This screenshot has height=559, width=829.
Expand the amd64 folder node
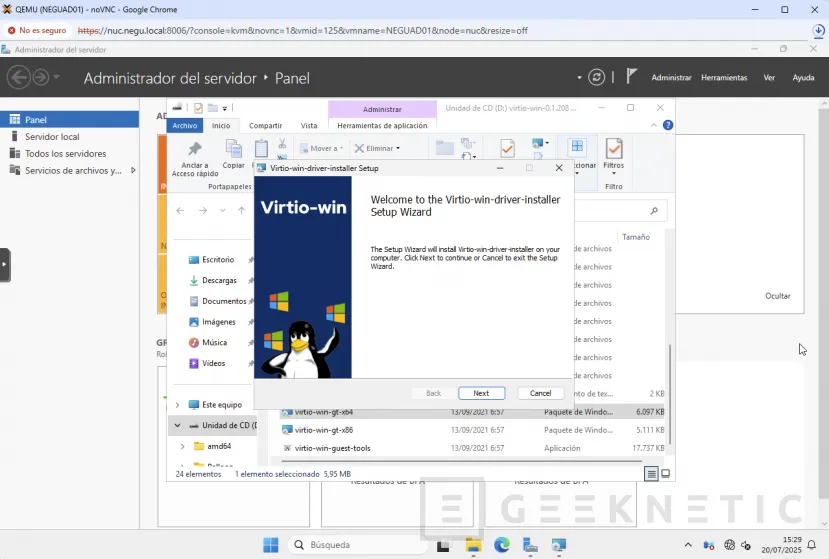coord(182,446)
